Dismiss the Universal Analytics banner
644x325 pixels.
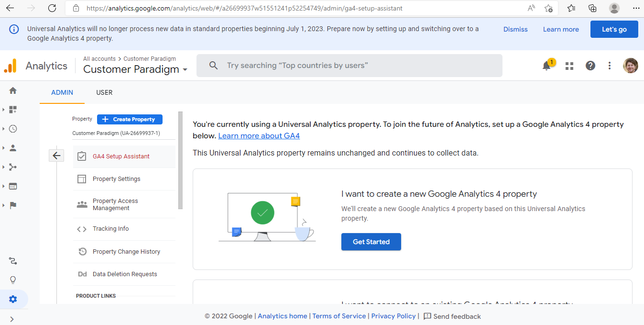(x=515, y=29)
